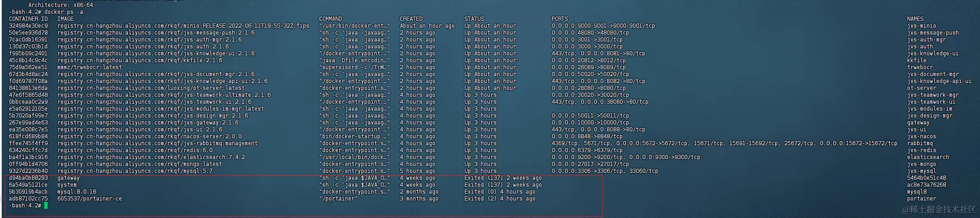The image size is (980, 218).
Task: Click the '2 months ago' created value
Action: tap(419, 192)
